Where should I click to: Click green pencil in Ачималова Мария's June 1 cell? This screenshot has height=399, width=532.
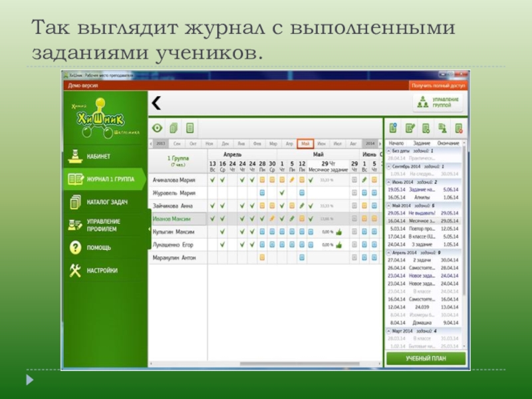coord(364,180)
